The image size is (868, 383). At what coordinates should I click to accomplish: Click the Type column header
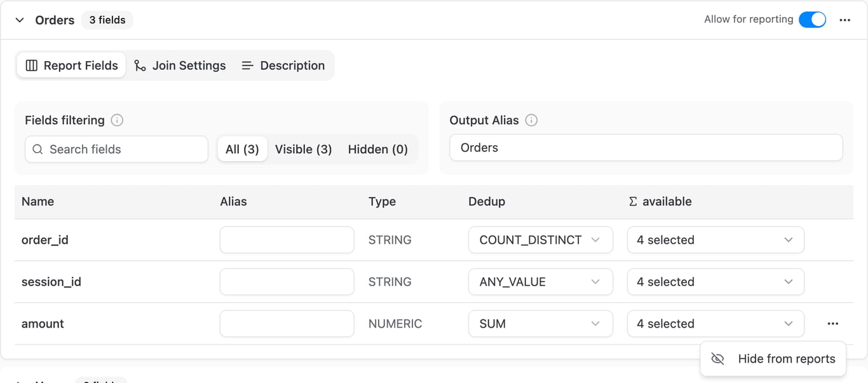pos(382,202)
